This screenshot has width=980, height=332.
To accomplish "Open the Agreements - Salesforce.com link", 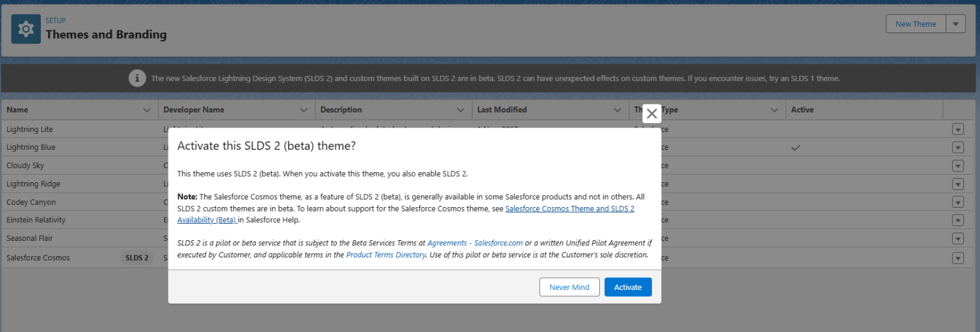I will click(x=475, y=243).
